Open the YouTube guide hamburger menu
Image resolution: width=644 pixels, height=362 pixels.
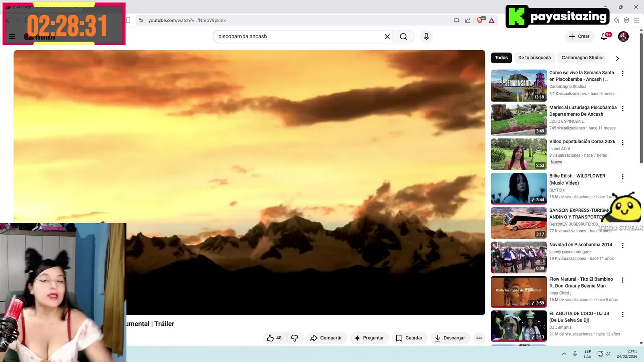click(12, 36)
